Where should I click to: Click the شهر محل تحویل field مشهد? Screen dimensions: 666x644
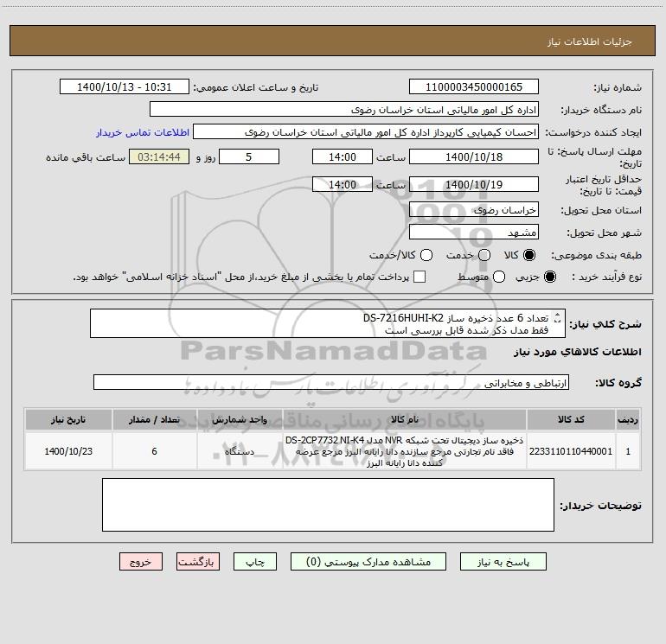474,233
